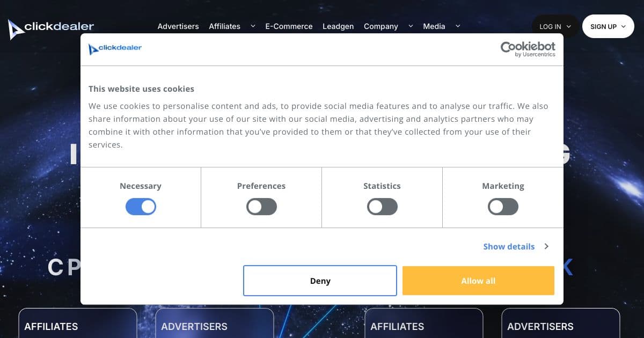Expand the Media dropdown menu
This screenshot has width=644, height=338.
click(x=434, y=26)
